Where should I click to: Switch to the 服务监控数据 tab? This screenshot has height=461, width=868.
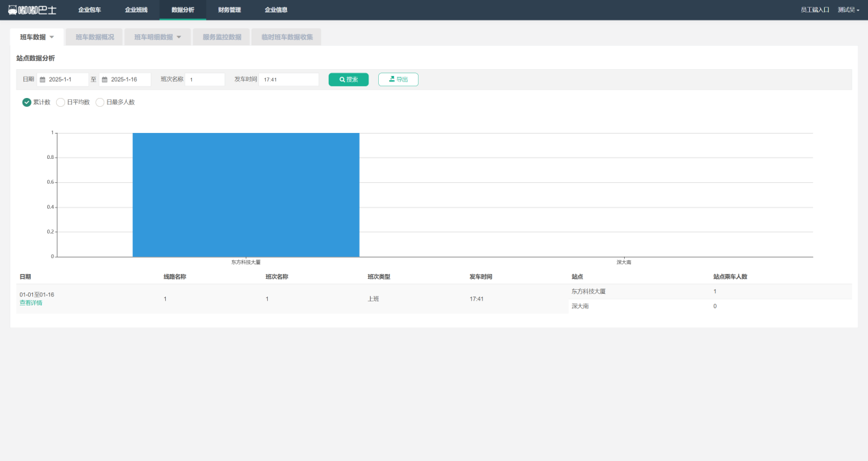click(x=221, y=37)
